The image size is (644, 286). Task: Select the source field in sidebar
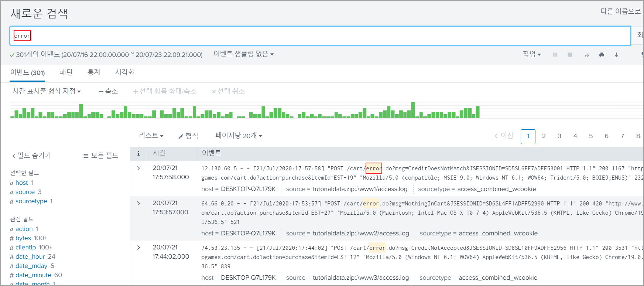click(x=25, y=192)
